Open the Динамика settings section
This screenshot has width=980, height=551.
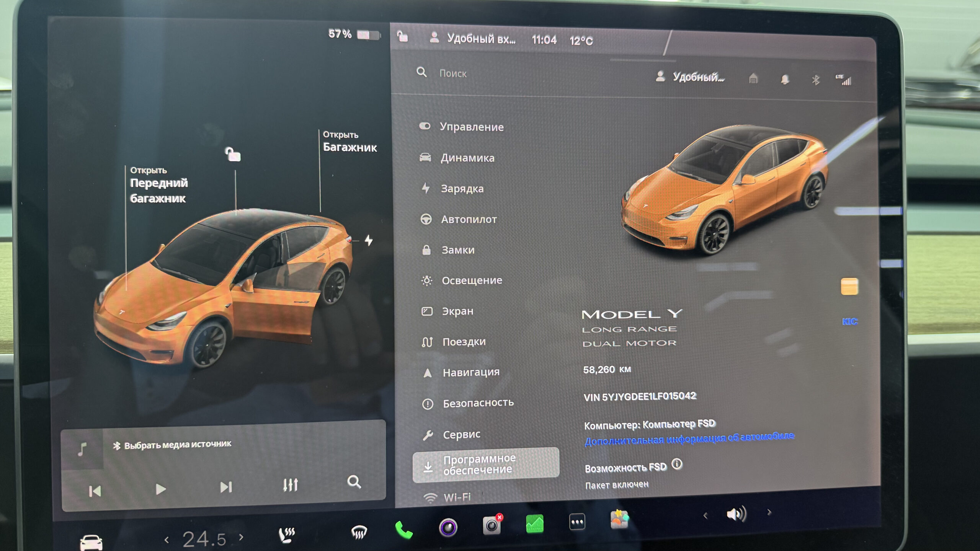457,158
